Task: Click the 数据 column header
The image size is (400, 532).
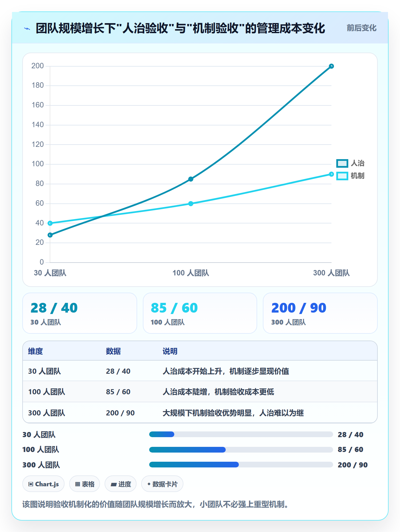Action: click(x=113, y=351)
